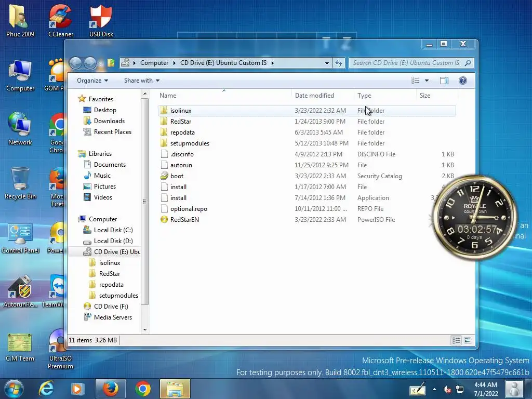Click navigation pane scroll up arrow
Screen dimensions: 532x399
point(145,94)
